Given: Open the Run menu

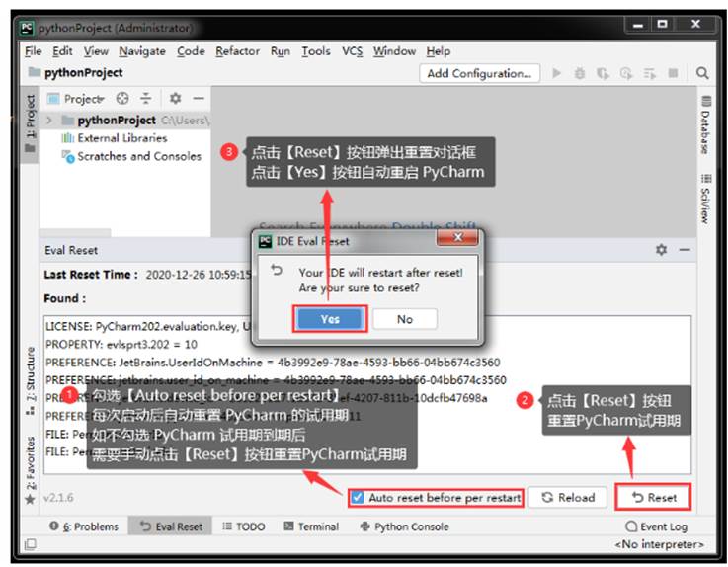Looking at the screenshot, I should pyautogui.click(x=281, y=51).
